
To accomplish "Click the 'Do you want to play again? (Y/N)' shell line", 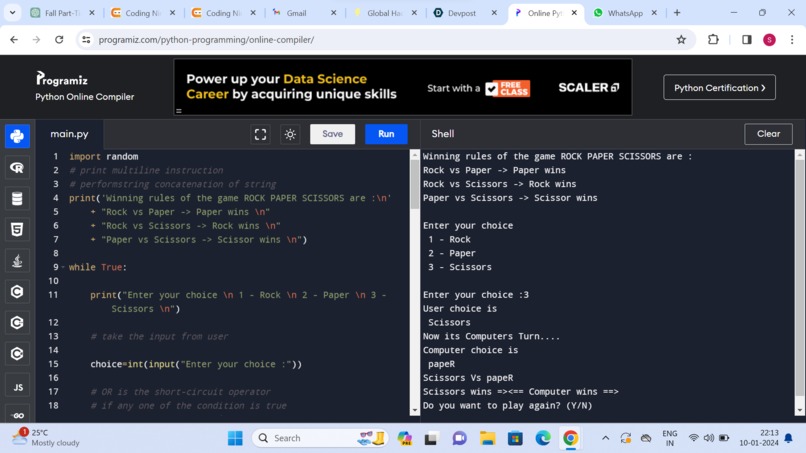I will [507, 406].
